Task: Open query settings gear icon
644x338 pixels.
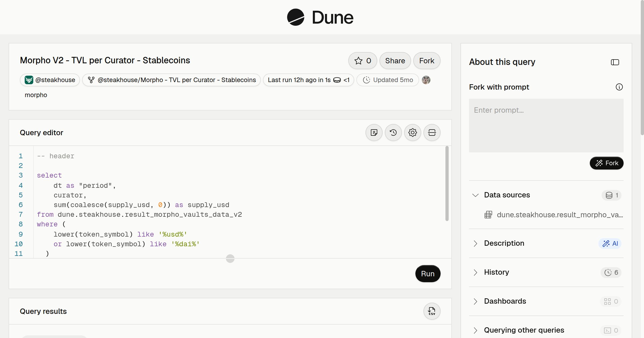Action: click(413, 133)
